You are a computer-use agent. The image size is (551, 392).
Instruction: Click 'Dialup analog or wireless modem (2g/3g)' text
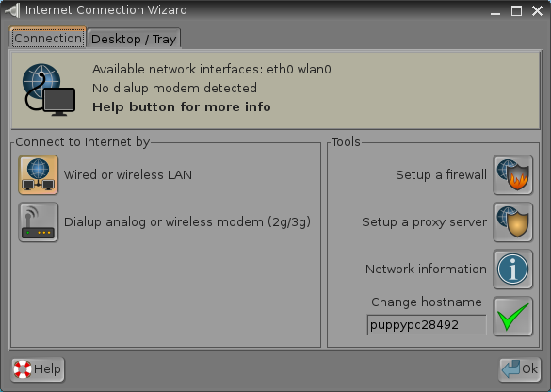(187, 222)
